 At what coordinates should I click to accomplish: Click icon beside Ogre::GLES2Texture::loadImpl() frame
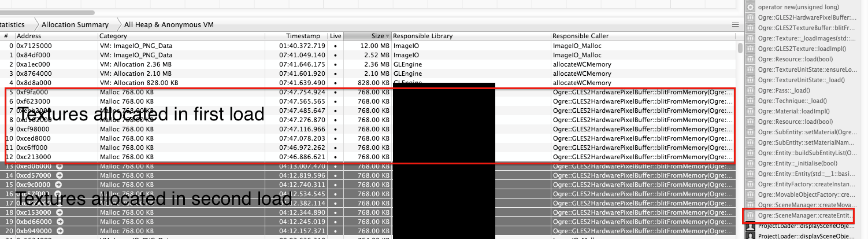[x=750, y=49]
